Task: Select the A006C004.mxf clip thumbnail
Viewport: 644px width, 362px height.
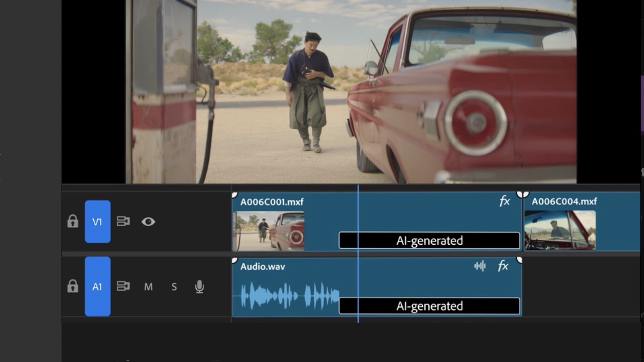Action: pos(560,230)
